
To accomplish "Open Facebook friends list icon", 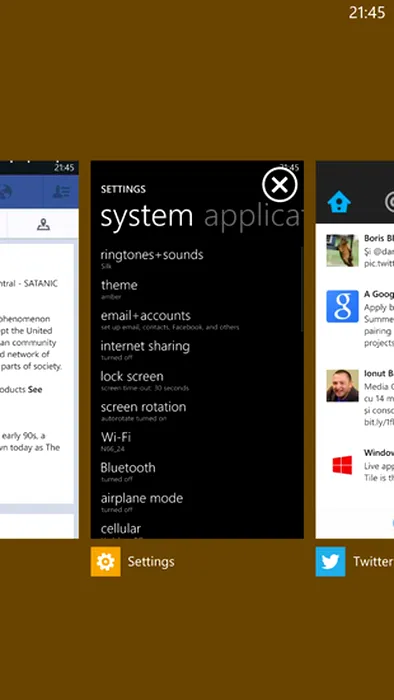I will click(61, 192).
